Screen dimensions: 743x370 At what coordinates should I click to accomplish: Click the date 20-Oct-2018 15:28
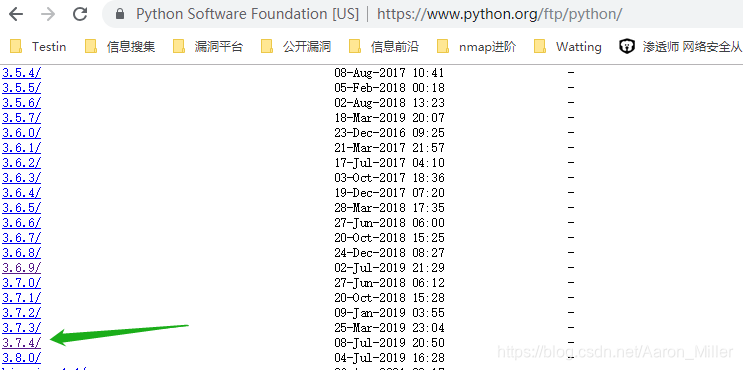click(389, 298)
